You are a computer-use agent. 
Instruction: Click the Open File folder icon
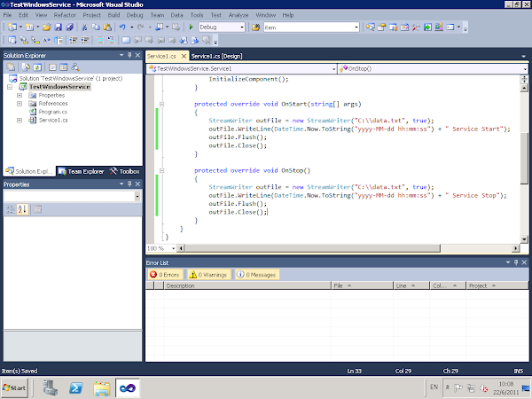(46, 27)
